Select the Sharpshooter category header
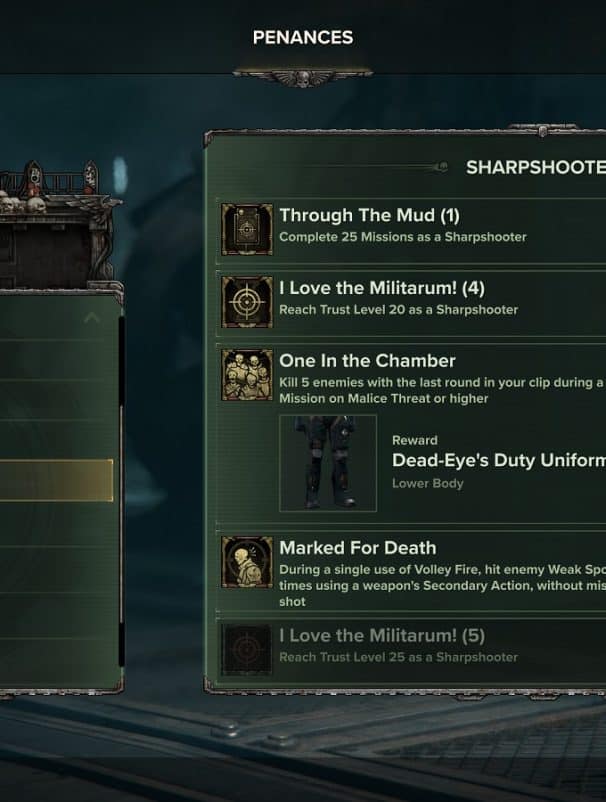 tap(536, 167)
